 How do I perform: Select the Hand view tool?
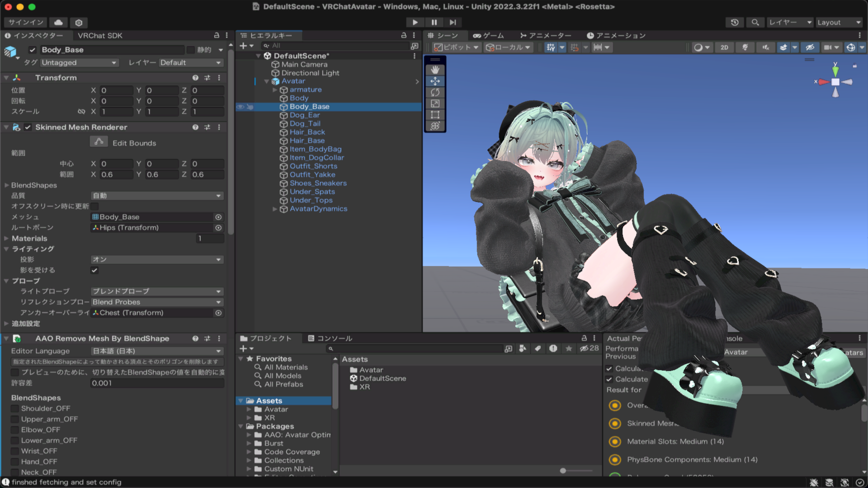tap(435, 70)
